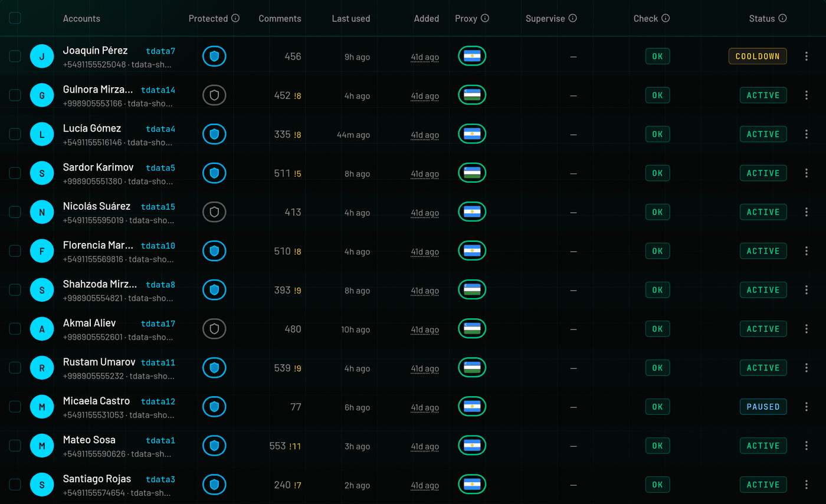Check the box beside Micaela Castro
This screenshot has height=504, width=826.
(15, 406)
